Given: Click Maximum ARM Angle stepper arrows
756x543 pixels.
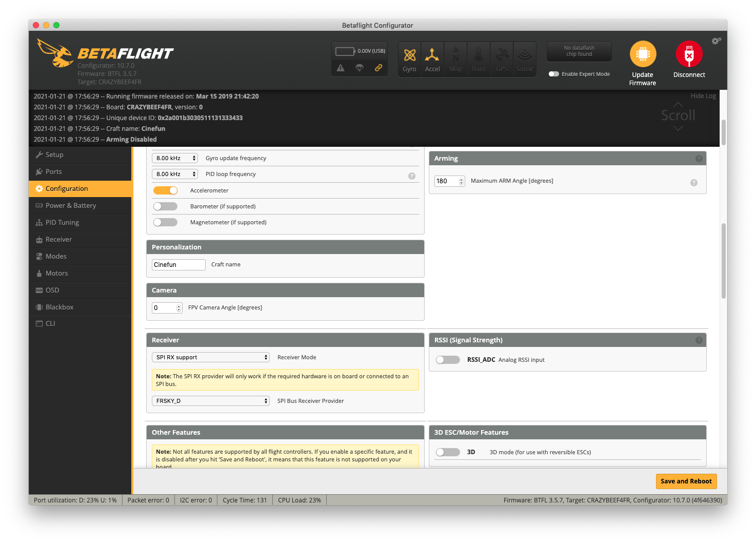Looking at the screenshot, I should (461, 181).
